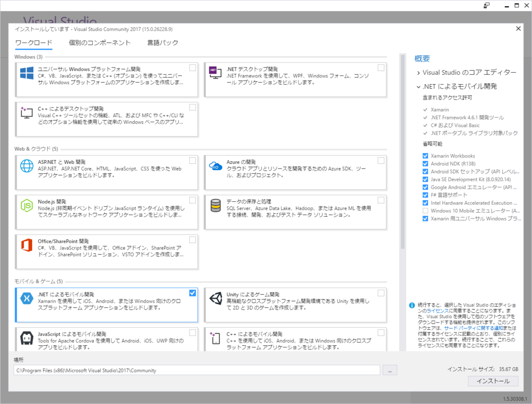
Task: Click the Windows (3) section header
Action: [x=29, y=57]
